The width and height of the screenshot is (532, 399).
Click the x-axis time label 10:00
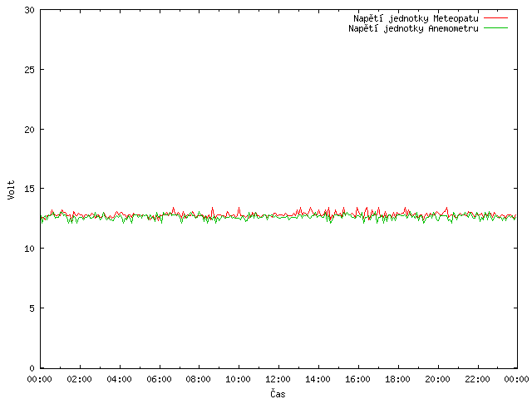point(239,379)
